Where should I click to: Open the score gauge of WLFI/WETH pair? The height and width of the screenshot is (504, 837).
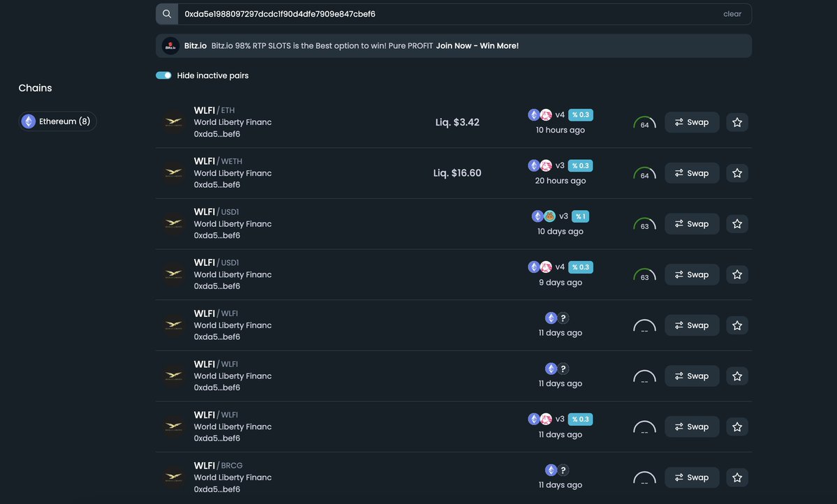point(644,174)
